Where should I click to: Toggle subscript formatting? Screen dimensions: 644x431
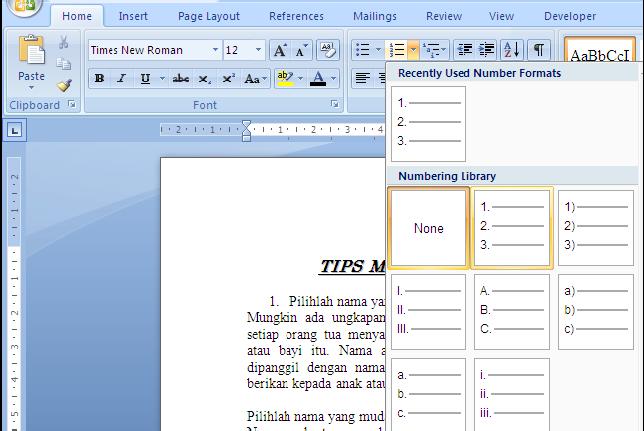click(x=204, y=78)
